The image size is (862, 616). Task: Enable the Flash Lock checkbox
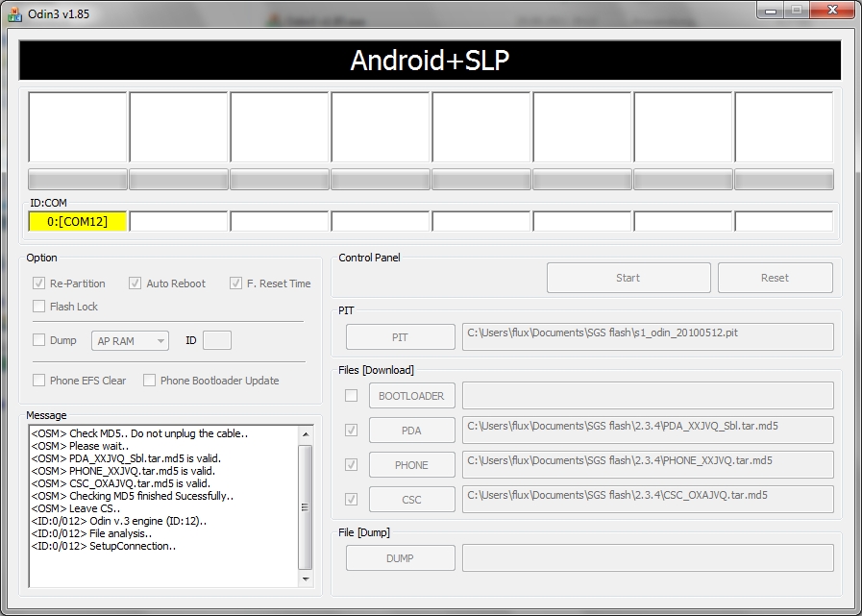pos(38,307)
